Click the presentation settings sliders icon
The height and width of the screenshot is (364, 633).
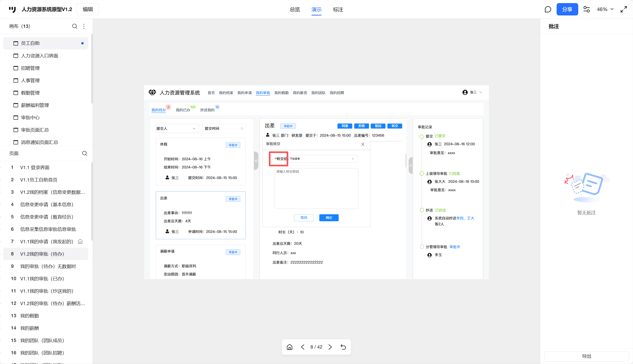tap(586, 9)
